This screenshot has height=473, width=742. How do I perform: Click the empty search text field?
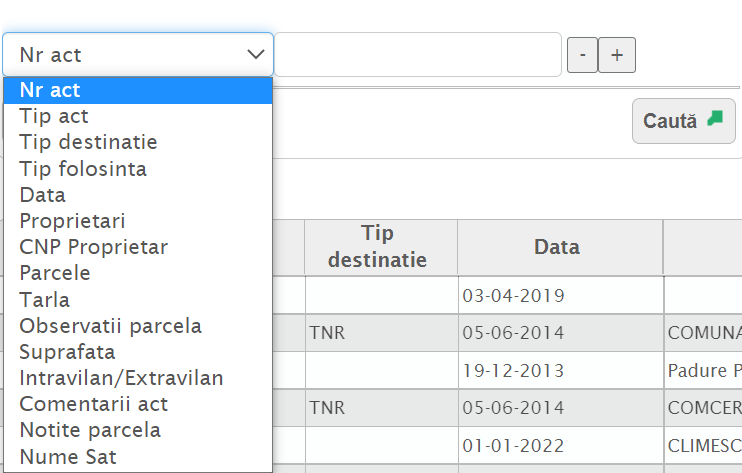418,55
